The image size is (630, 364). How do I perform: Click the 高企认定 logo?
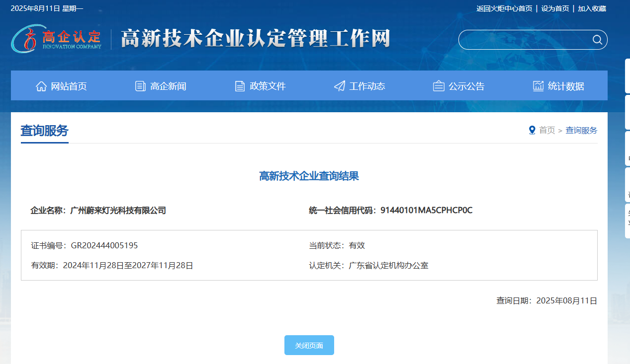[x=56, y=39]
